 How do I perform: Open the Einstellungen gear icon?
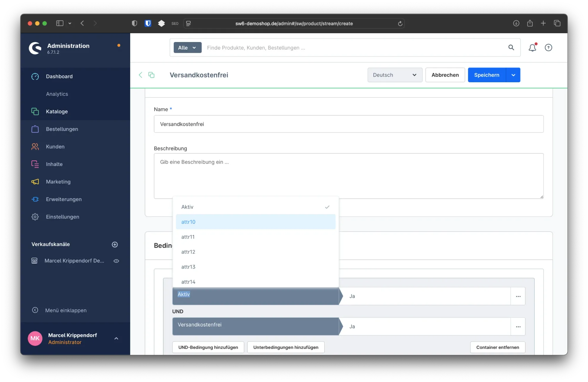(x=35, y=217)
